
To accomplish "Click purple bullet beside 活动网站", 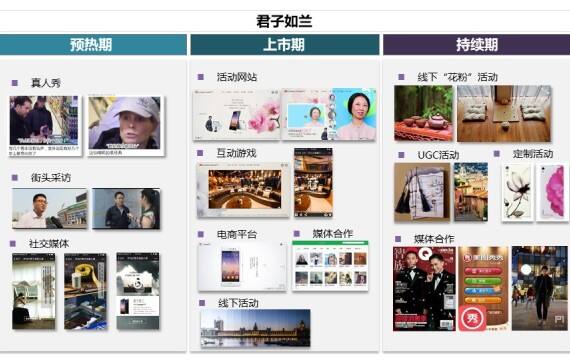I will pos(201,77).
